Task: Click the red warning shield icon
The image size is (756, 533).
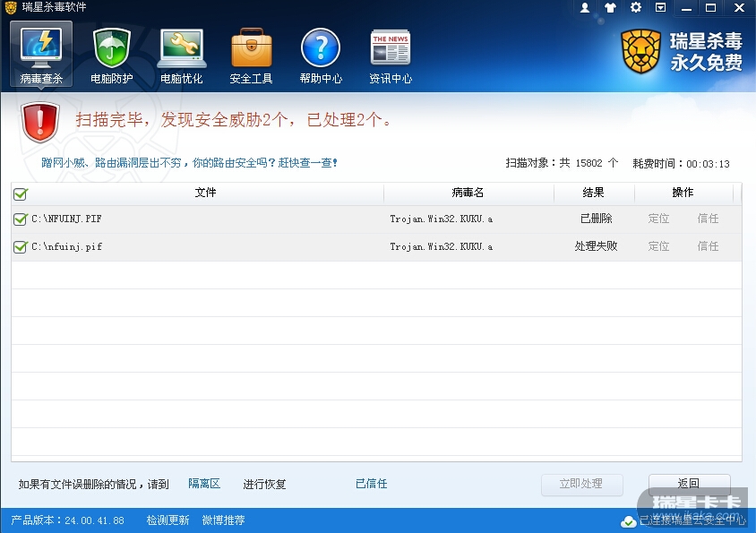Action: click(40, 122)
